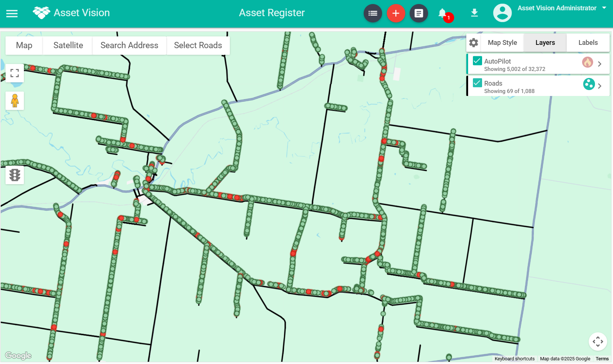613x364 pixels.
Task: Click the red add new button
Action: (396, 14)
